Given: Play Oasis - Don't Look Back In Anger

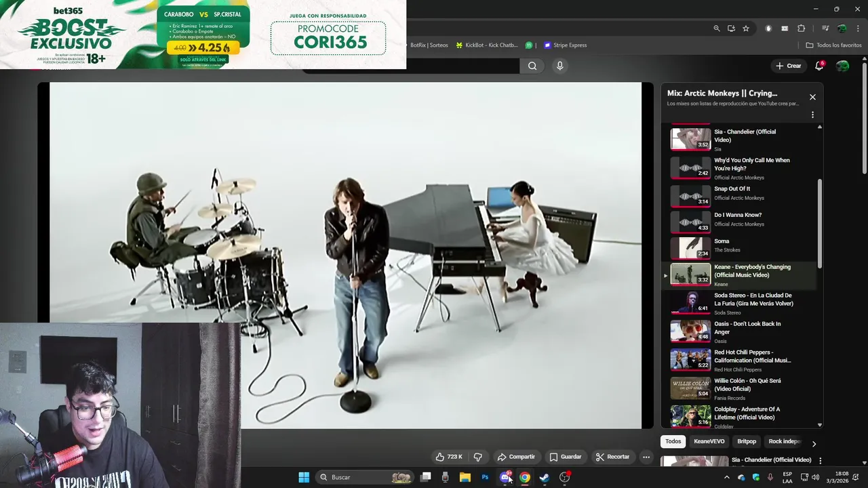Looking at the screenshot, I should (740, 331).
